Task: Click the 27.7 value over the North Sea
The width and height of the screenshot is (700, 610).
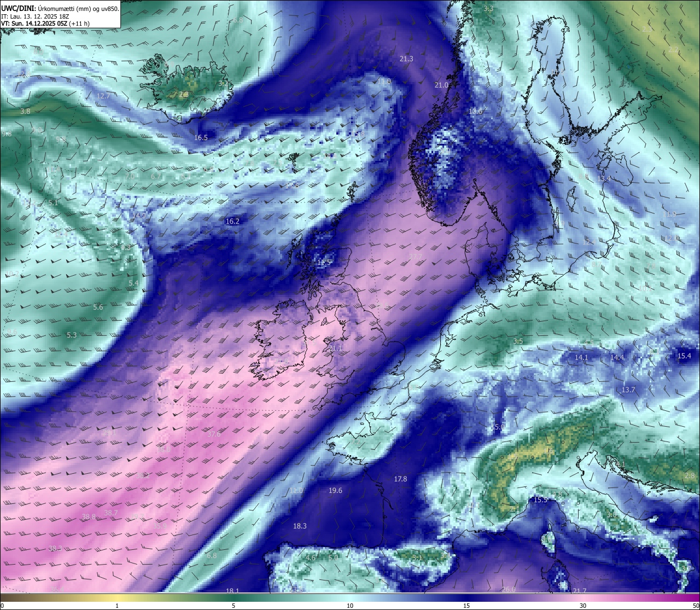Action: tap(416, 257)
